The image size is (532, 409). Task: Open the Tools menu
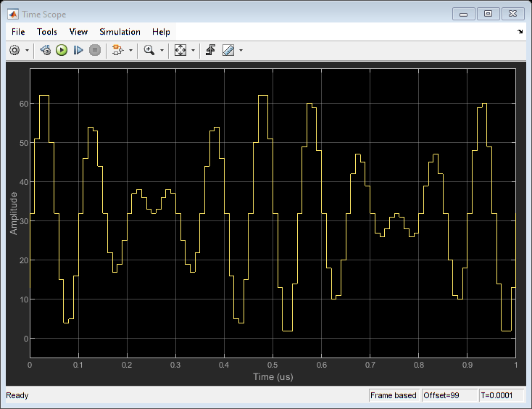pos(47,32)
